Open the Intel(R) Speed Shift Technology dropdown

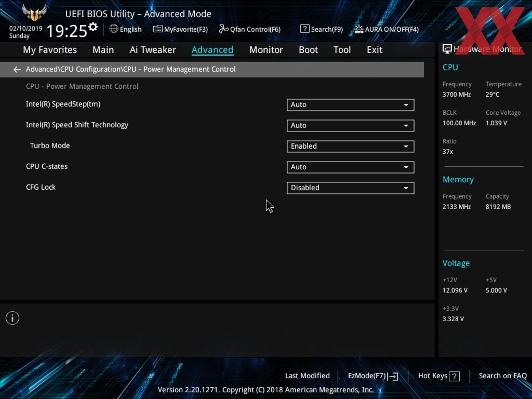coord(350,126)
